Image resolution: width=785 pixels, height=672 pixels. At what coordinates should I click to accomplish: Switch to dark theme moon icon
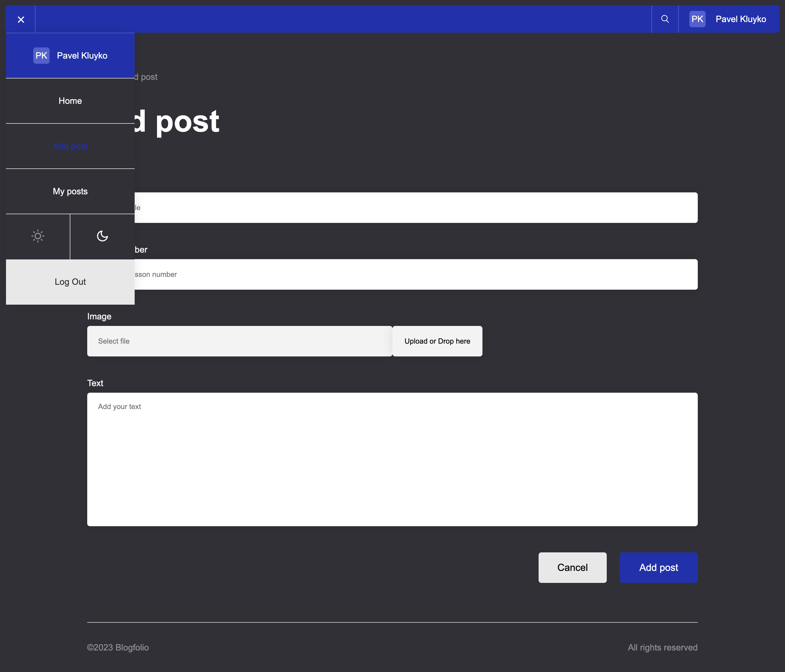click(x=102, y=236)
